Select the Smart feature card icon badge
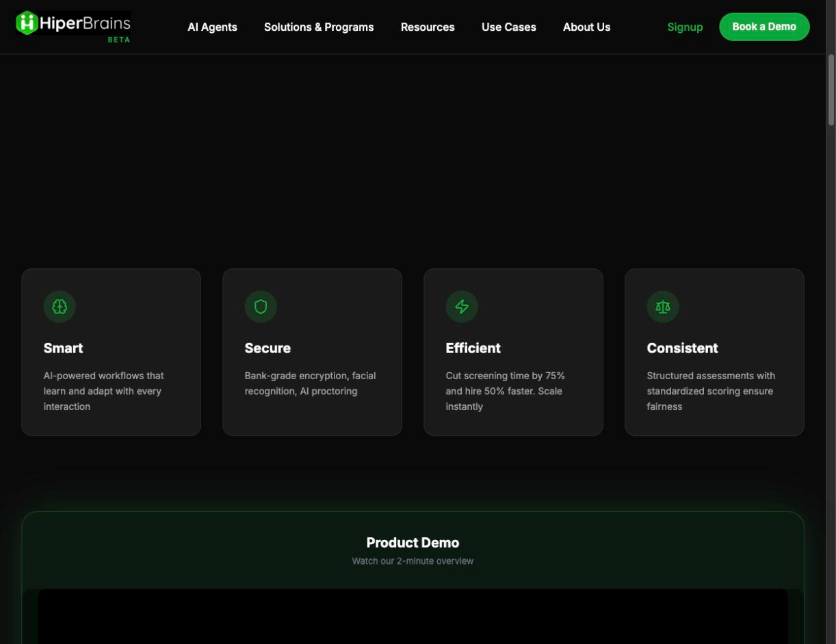Image resolution: width=836 pixels, height=644 pixels. click(x=59, y=306)
